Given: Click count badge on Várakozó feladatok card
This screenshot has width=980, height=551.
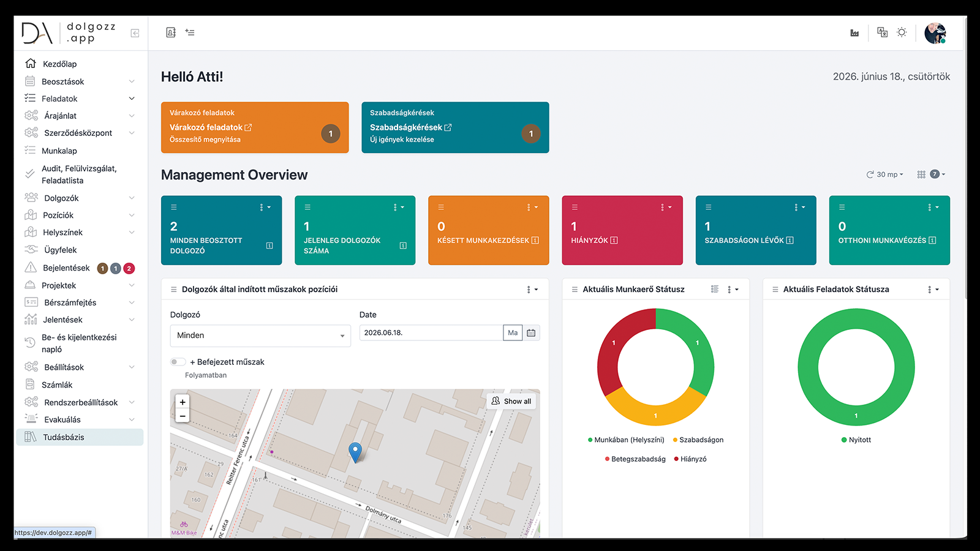Looking at the screenshot, I should tap(331, 133).
